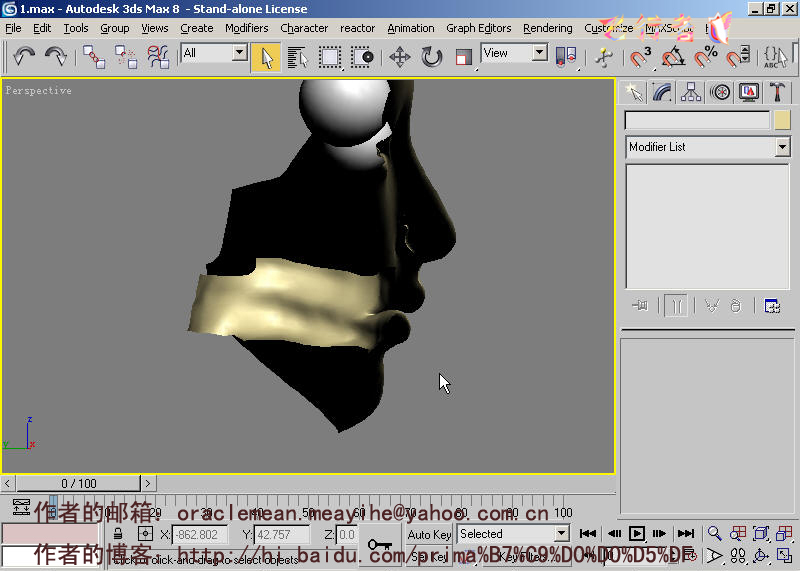Click Bind to Space Warp icon

[x=158, y=56]
